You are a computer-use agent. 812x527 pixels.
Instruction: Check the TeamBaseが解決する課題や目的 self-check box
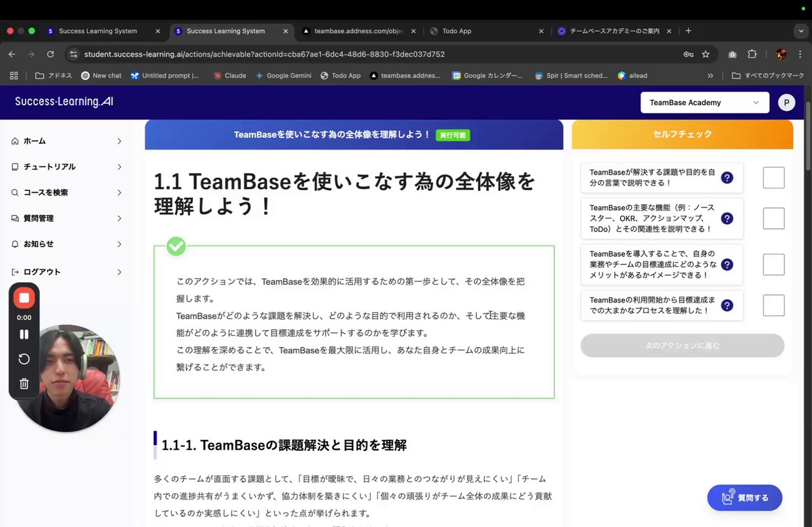coord(774,178)
